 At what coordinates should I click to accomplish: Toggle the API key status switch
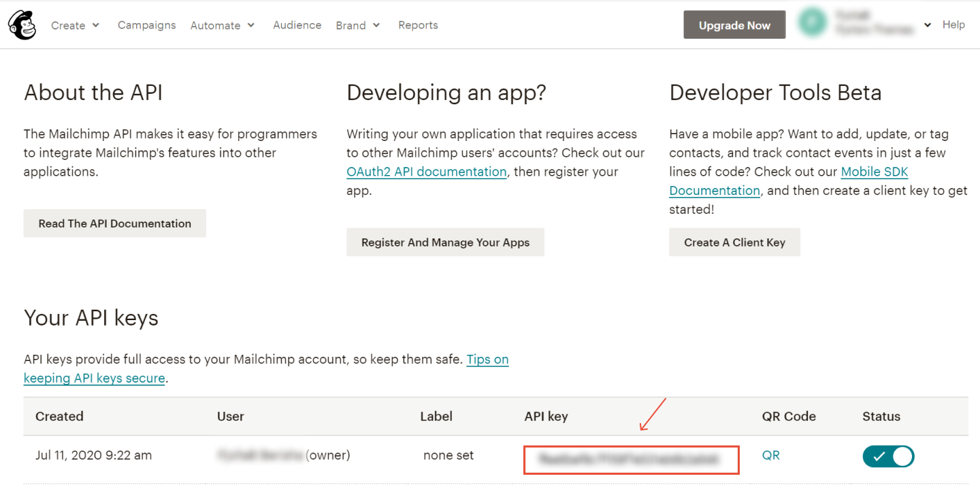pos(888,456)
